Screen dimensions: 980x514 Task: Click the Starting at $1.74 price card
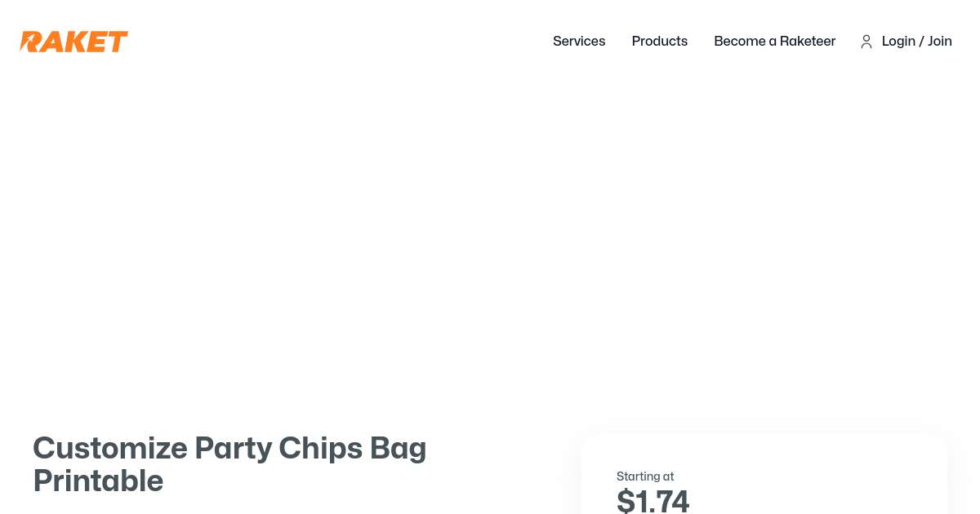tap(764, 481)
